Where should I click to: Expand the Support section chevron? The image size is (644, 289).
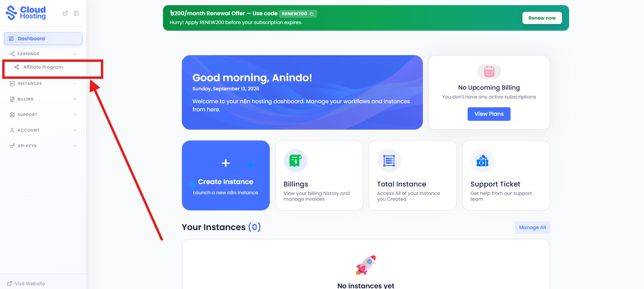tap(75, 115)
